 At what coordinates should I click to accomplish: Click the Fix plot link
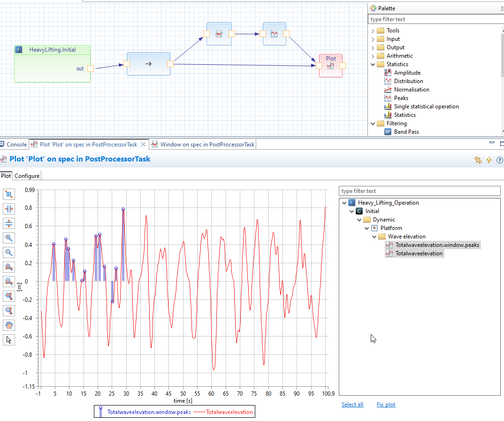click(x=386, y=405)
